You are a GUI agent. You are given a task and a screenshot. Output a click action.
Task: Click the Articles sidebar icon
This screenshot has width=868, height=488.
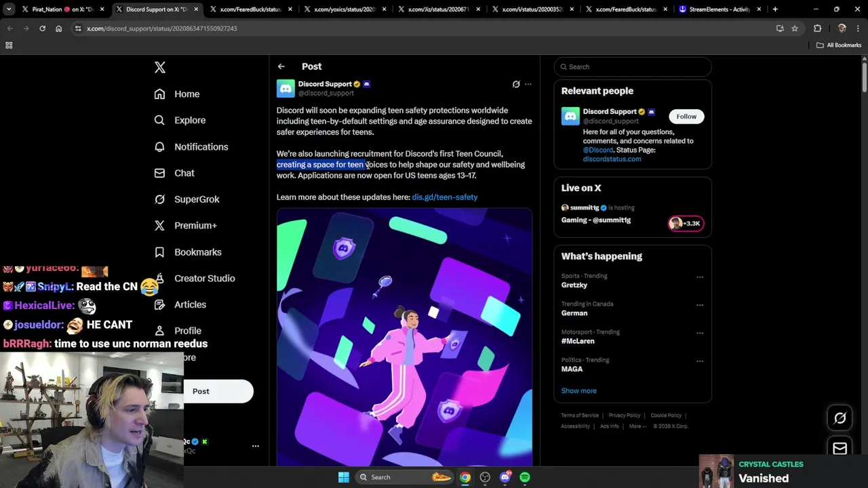(x=159, y=304)
